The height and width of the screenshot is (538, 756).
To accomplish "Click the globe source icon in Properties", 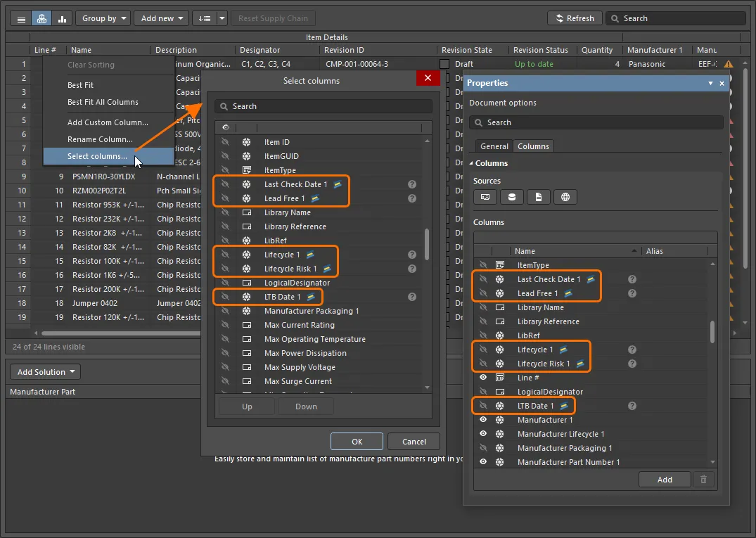I will click(x=565, y=197).
